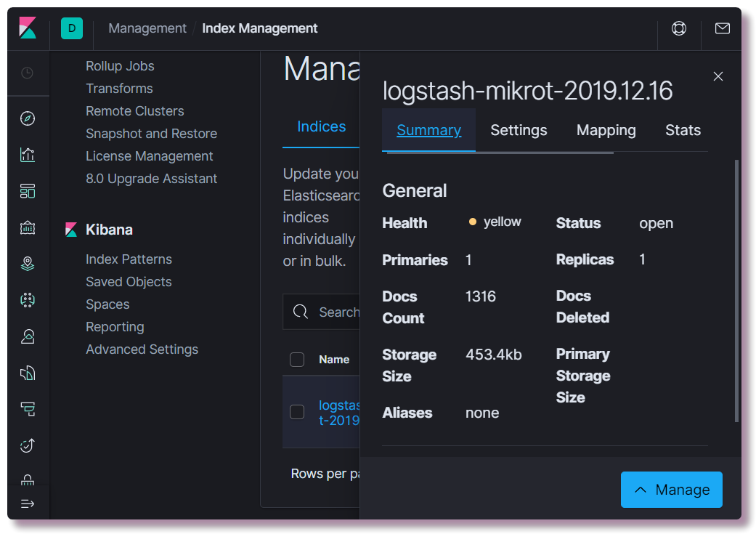756x534 pixels.
Task: Open Maps icon in sidebar
Action: tap(28, 264)
